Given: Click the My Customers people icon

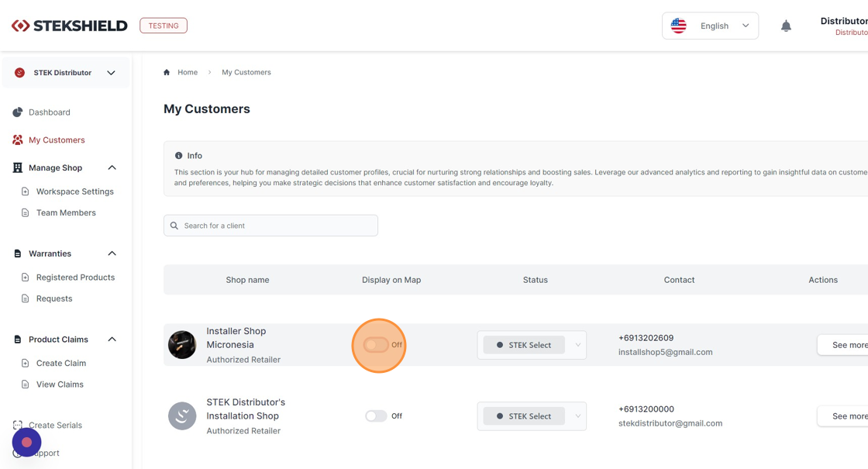Looking at the screenshot, I should pos(18,140).
